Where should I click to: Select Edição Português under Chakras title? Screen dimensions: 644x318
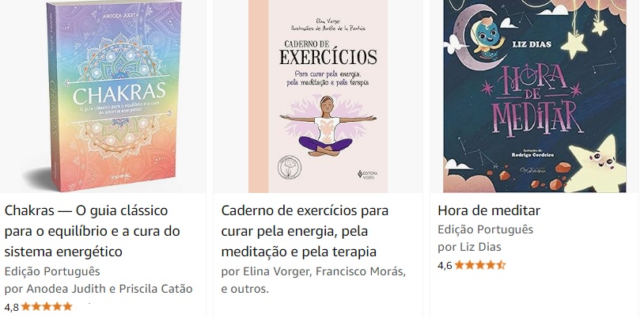click(x=52, y=271)
